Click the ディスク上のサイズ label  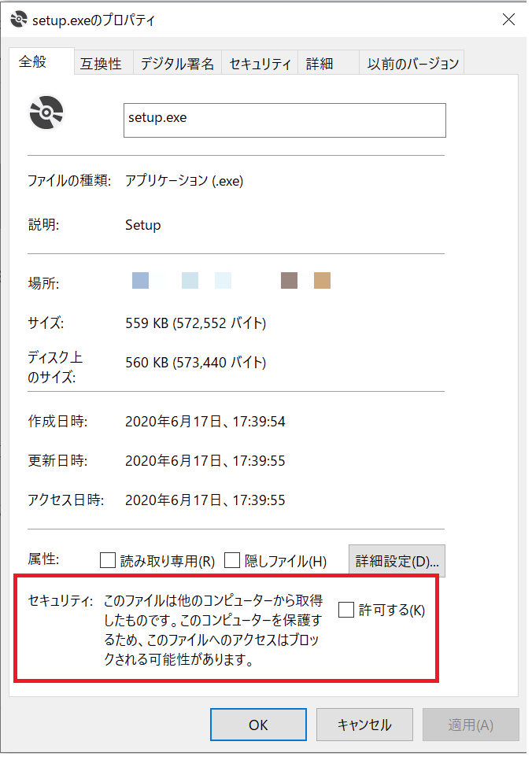tap(54, 367)
